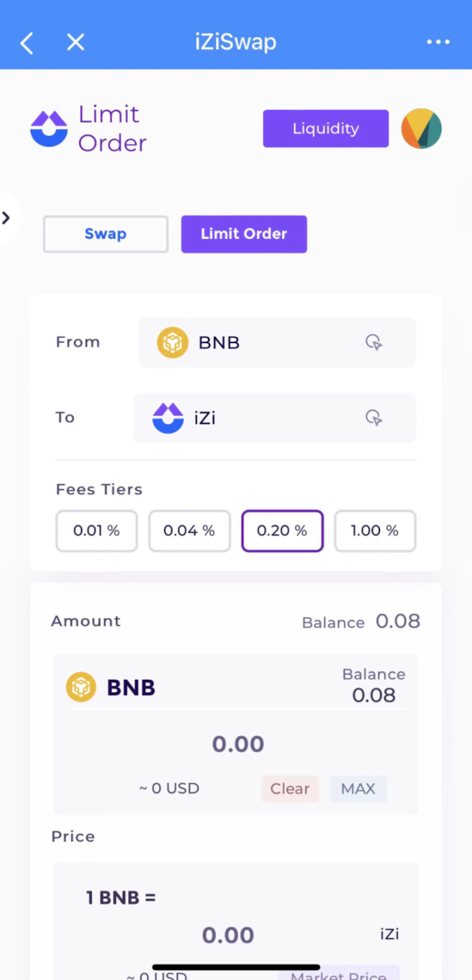
Task: Switch to the Limit Order tab
Action: point(244,233)
